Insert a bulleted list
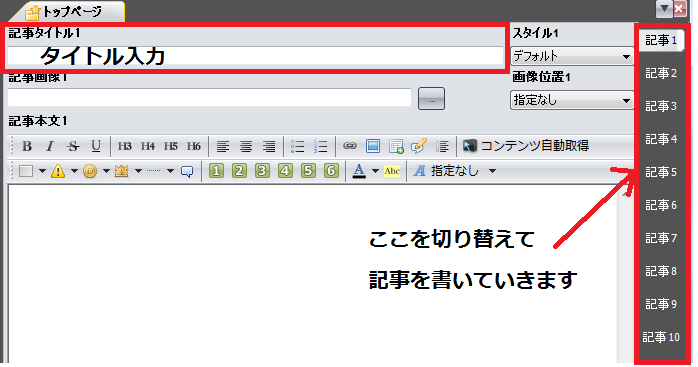The width and height of the screenshot is (698, 367). tap(297, 146)
